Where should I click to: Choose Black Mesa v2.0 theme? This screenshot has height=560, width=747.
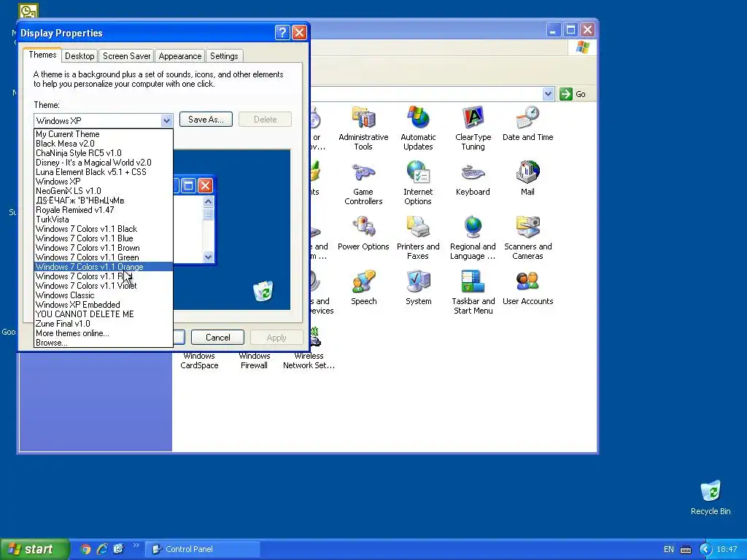[x=104, y=144]
